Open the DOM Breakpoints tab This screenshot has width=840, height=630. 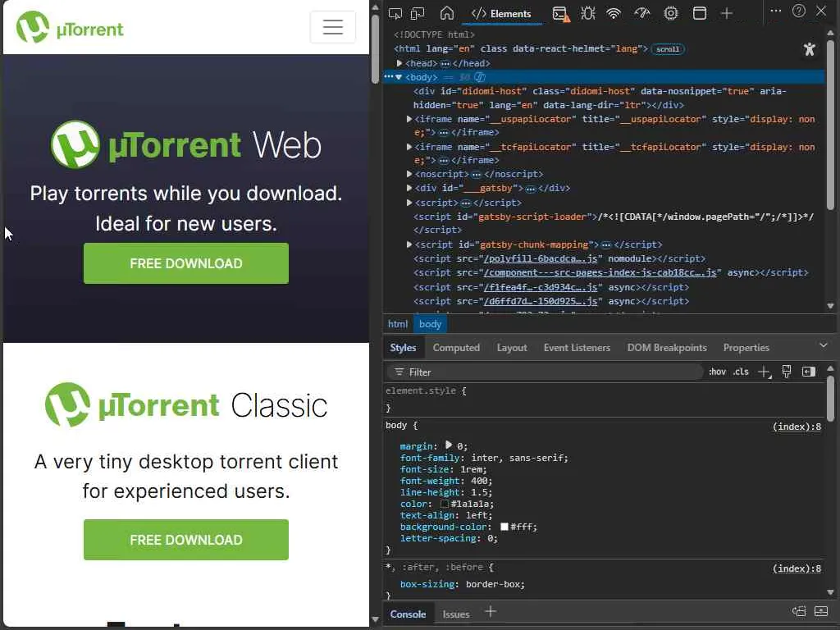(x=667, y=348)
